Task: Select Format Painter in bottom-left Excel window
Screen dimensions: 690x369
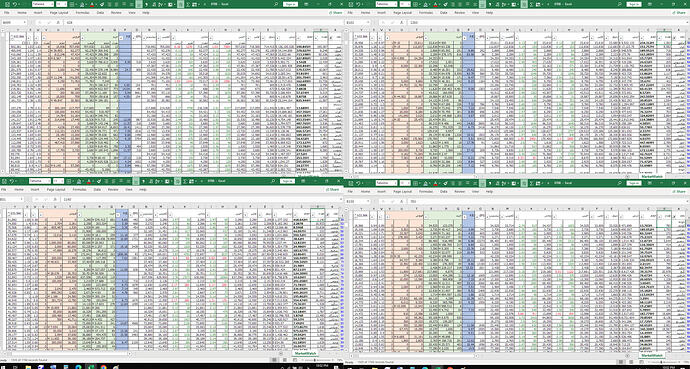Action: point(99,181)
